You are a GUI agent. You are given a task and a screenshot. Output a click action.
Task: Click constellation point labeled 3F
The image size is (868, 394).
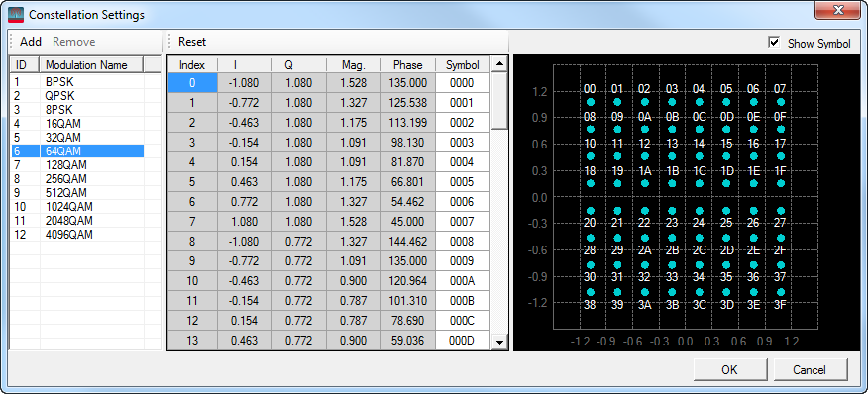(x=781, y=292)
